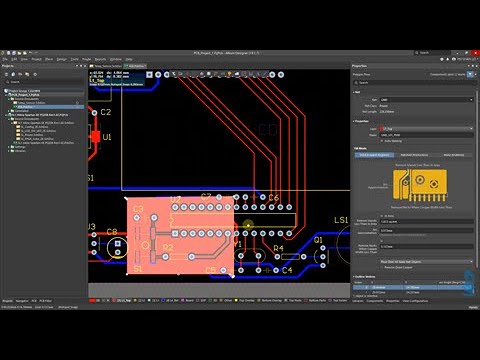Toggle the In Area checkbox under fill preview
480x360 pixels.
click(382, 216)
